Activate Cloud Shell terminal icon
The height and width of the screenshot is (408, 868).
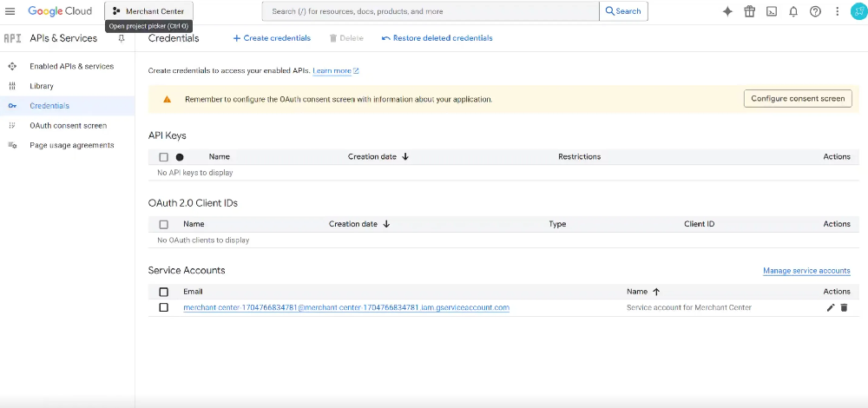coord(771,11)
